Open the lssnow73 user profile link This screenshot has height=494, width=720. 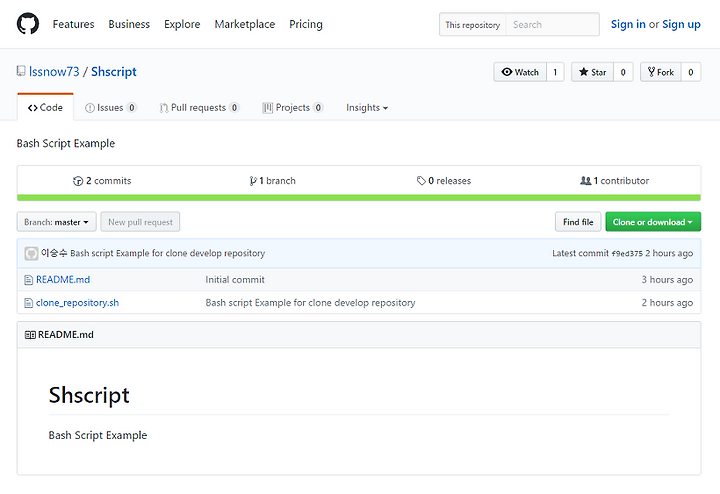[x=54, y=72]
